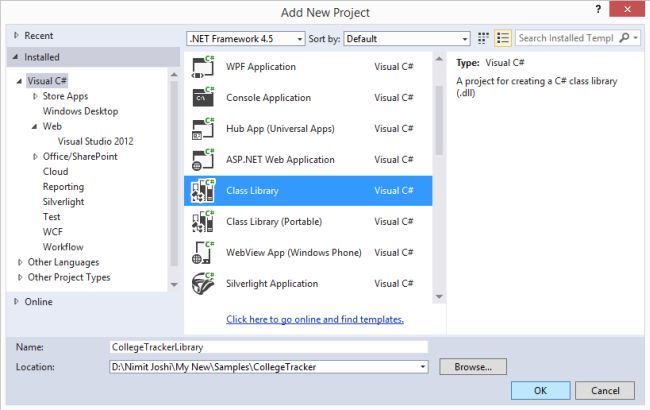This screenshot has width=650, height=410.
Task: Click the template list scroll down arrow
Action: (x=439, y=297)
